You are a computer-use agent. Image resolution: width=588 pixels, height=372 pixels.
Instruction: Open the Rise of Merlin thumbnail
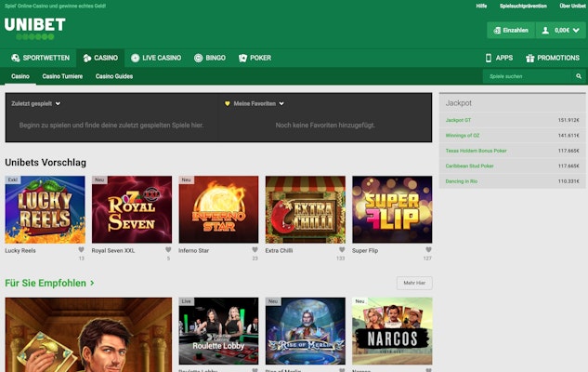pos(306,331)
